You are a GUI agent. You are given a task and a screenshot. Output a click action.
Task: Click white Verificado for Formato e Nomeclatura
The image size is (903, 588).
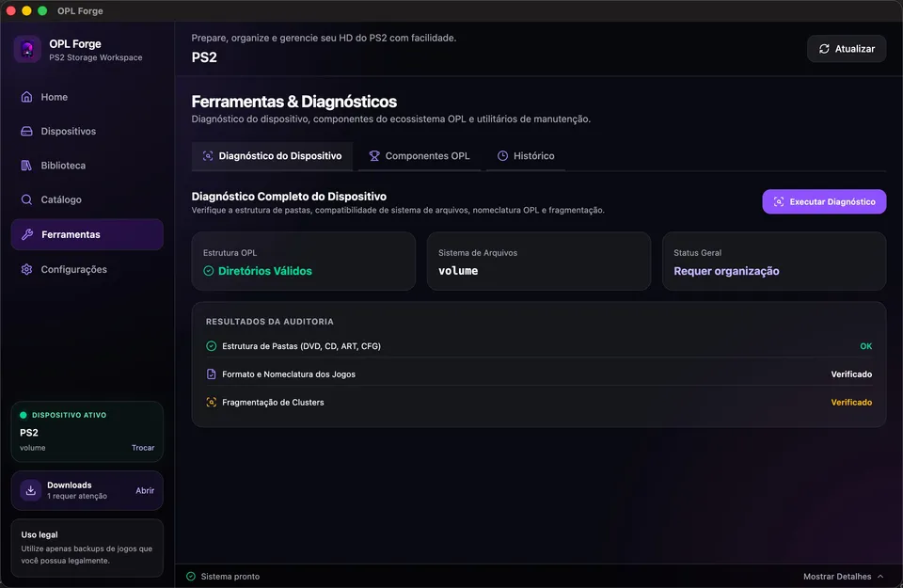click(851, 374)
